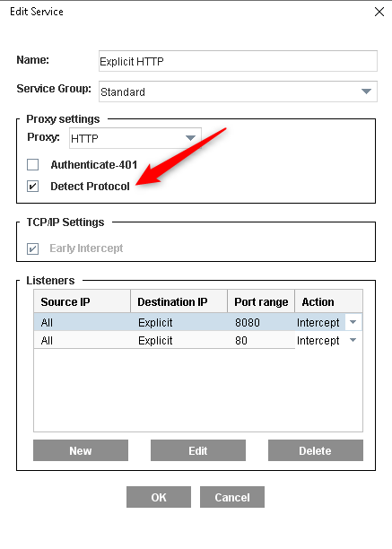392x549 pixels.
Task: Click the Name input field
Action: 238,61
